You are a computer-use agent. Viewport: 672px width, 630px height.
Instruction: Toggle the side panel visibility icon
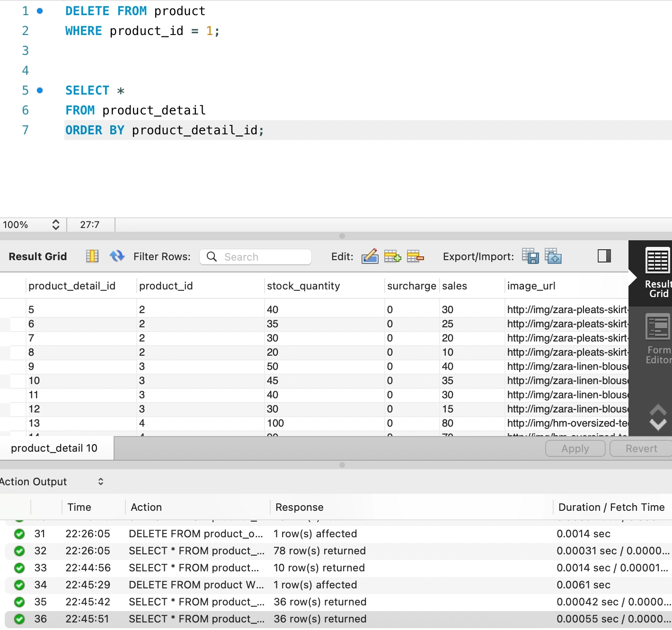pos(604,256)
